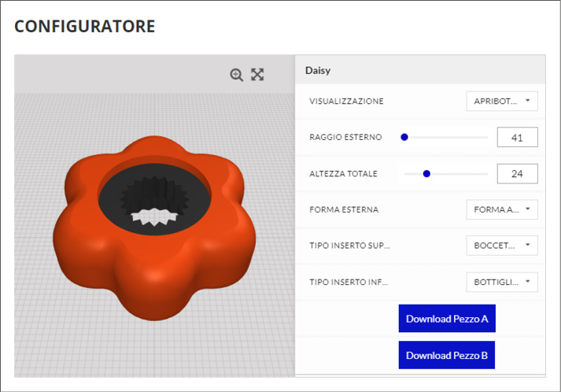The image size is (561, 392).
Task: Open the Tipo Inserto Inf dropdown
Action: coord(502,282)
